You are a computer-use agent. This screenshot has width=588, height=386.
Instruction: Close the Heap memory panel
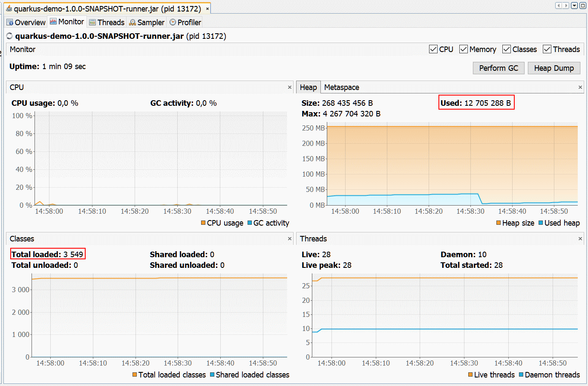580,87
